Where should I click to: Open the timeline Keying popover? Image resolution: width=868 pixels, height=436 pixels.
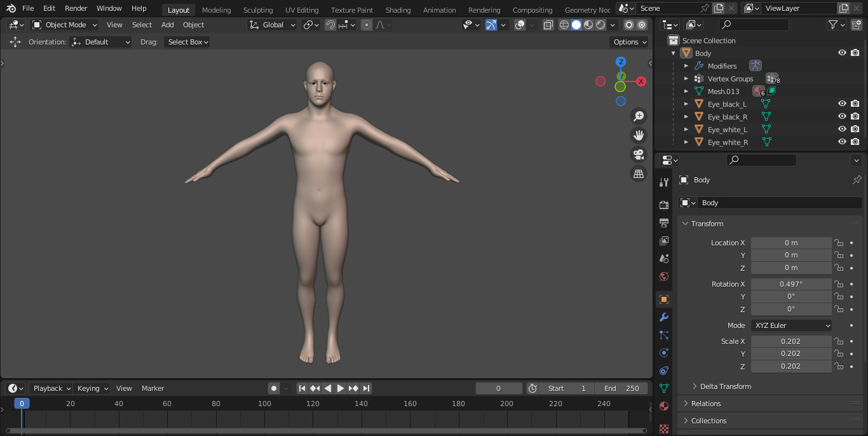point(92,388)
